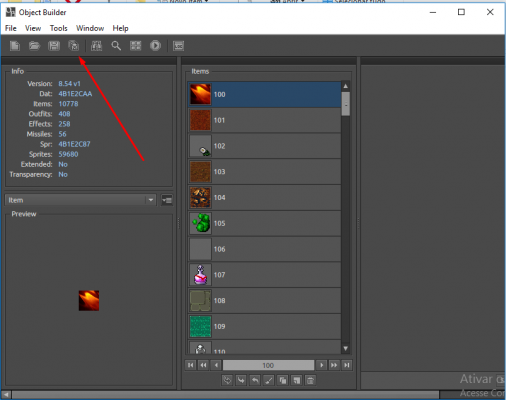This screenshot has height=400, width=506.
Task: Click the Save As toolbar icon
Action: pos(73,46)
